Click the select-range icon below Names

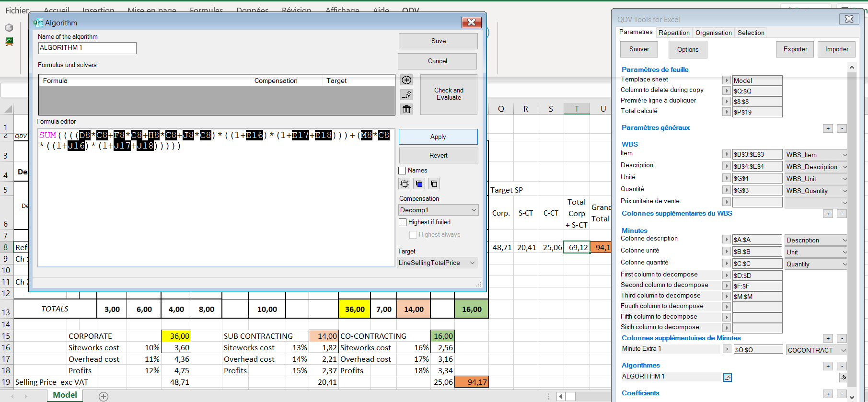click(x=405, y=184)
